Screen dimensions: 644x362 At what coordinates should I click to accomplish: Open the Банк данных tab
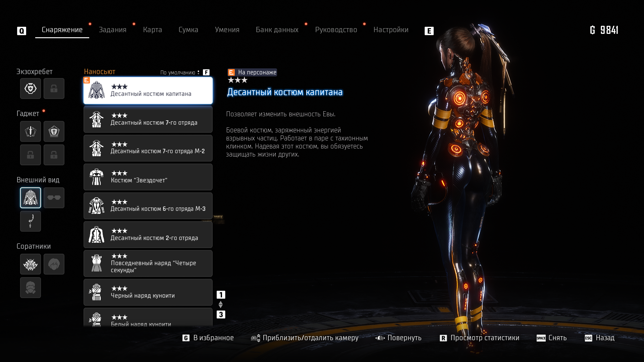[x=277, y=30]
